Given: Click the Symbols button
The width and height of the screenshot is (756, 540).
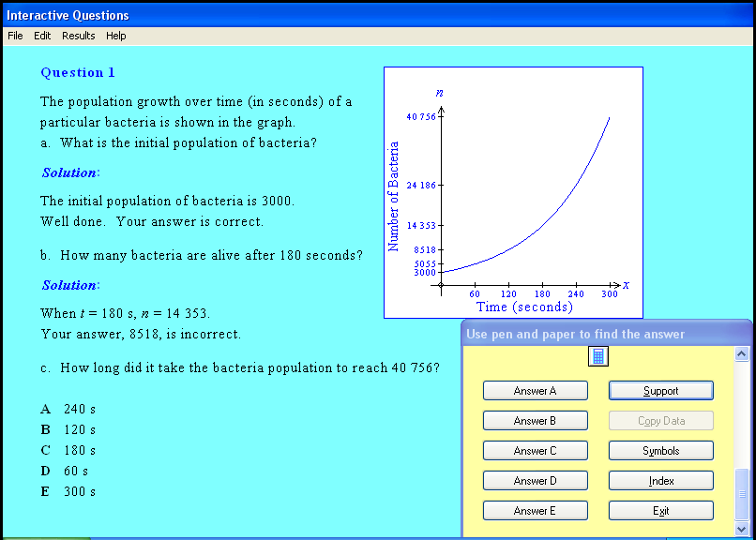Looking at the screenshot, I should click(661, 450).
